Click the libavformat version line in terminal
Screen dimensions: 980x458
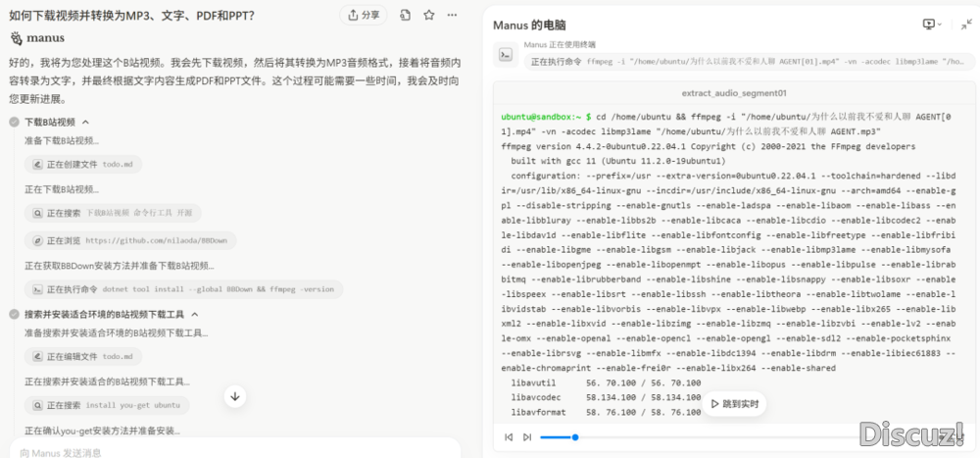pyautogui.click(x=606, y=413)
